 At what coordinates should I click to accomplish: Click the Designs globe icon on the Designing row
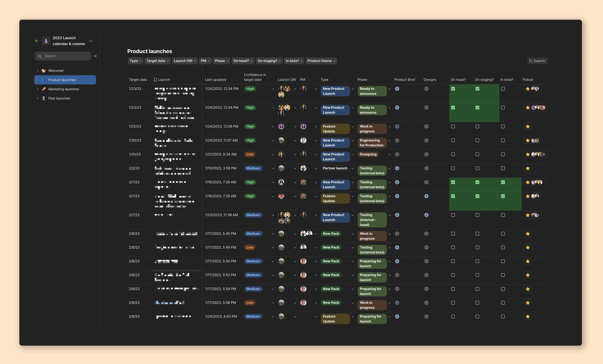point(426,154)
